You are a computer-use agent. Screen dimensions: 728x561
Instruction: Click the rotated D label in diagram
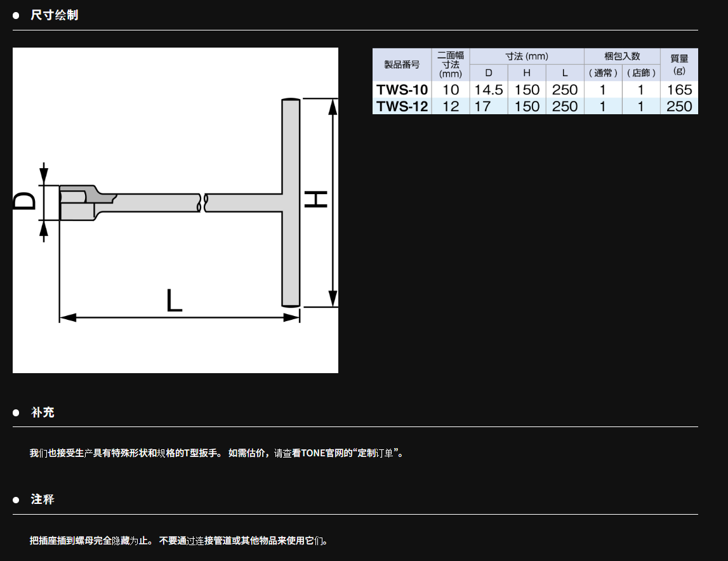(x=25, y=202)
